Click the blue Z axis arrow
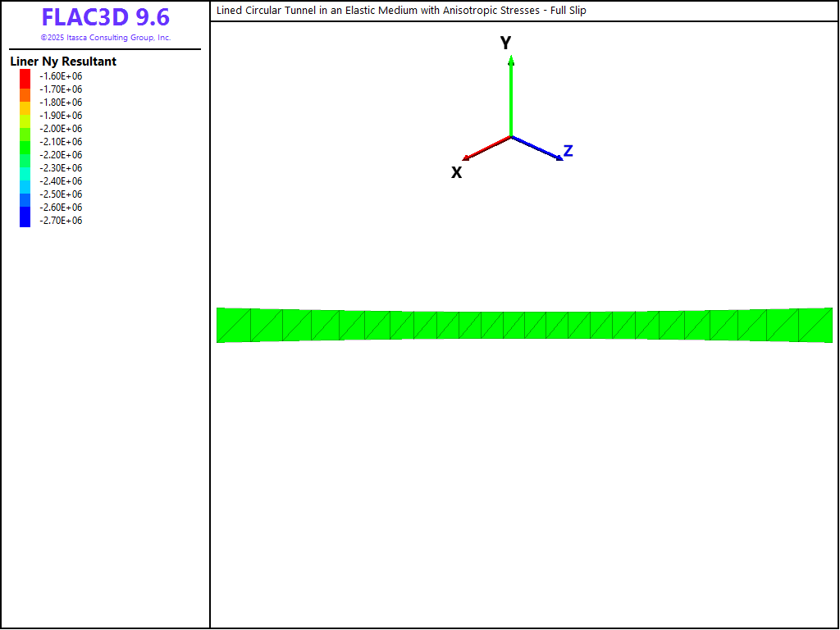Viewport: 840px width, 630px height. pos(538,148)
